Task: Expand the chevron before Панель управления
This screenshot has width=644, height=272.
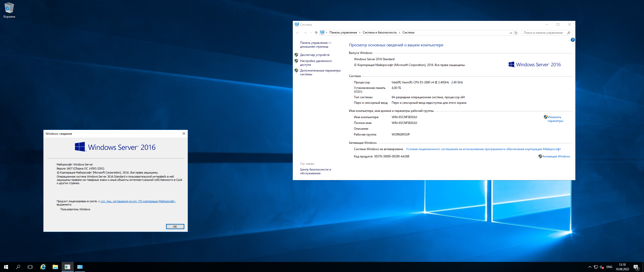Action: 327,32
